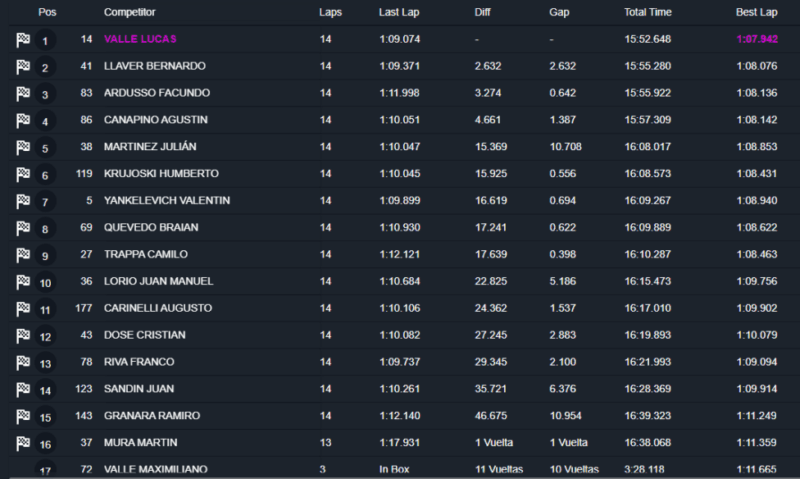
Task: Click checkered flag icon beside Valle Lucas
Action: click(x=22, y=40)
